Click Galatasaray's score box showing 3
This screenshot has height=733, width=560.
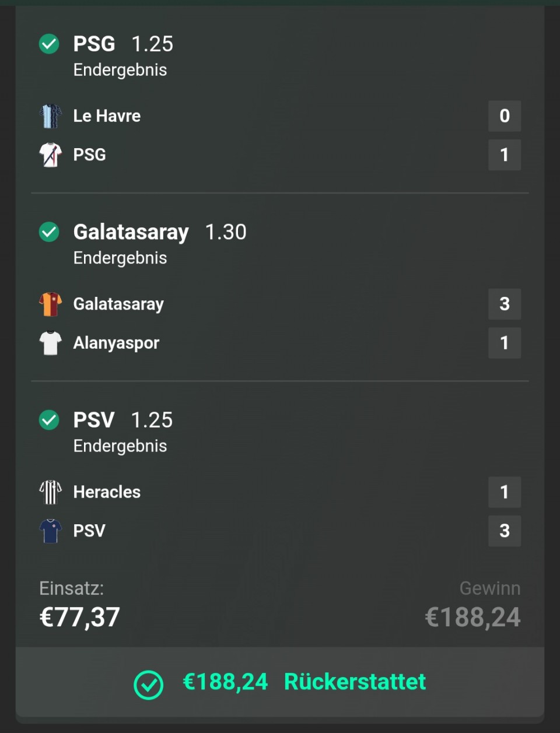505,304
